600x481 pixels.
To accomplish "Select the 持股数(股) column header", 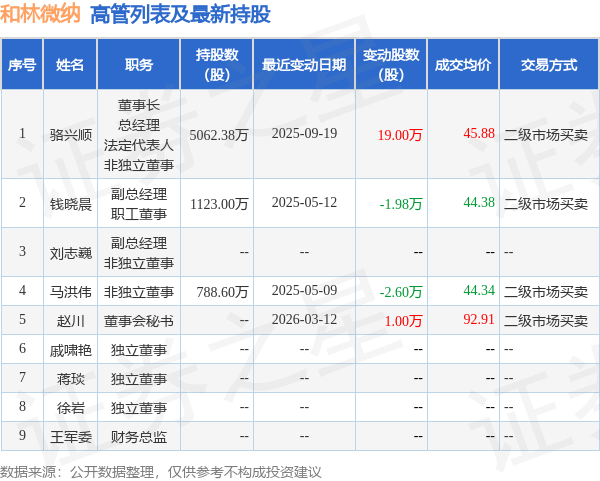I will pyautogui.click(x=217, y=65).
